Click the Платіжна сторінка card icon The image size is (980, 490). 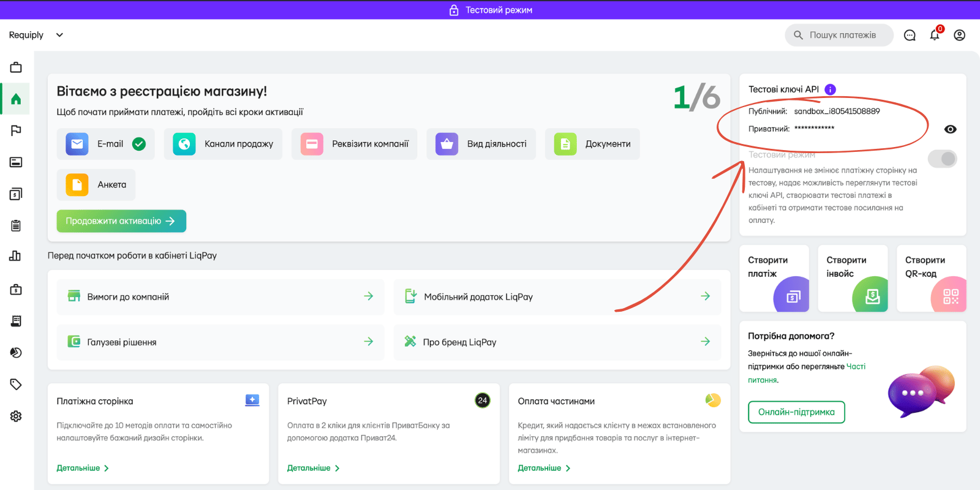pos(252,401)
